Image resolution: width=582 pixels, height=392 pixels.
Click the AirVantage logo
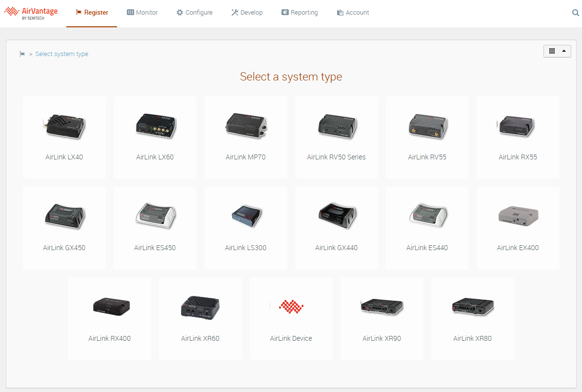pyautogui.click(x=31, y=13)
